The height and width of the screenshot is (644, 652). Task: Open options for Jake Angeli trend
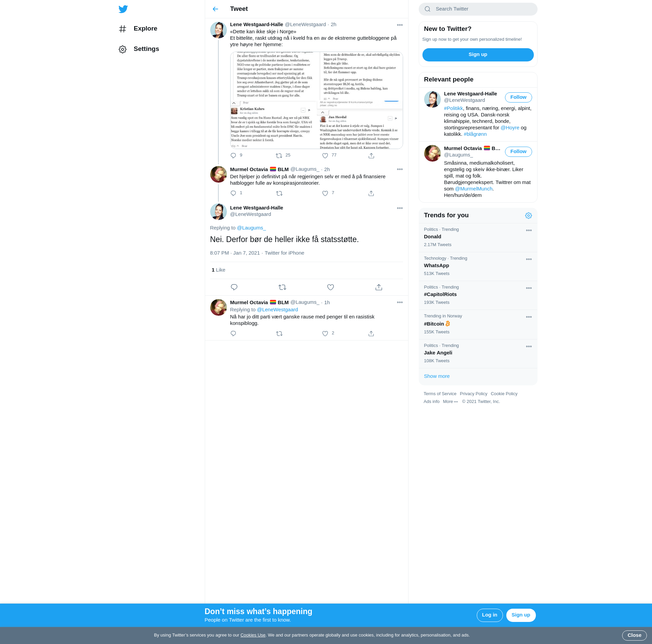point(529,347)
